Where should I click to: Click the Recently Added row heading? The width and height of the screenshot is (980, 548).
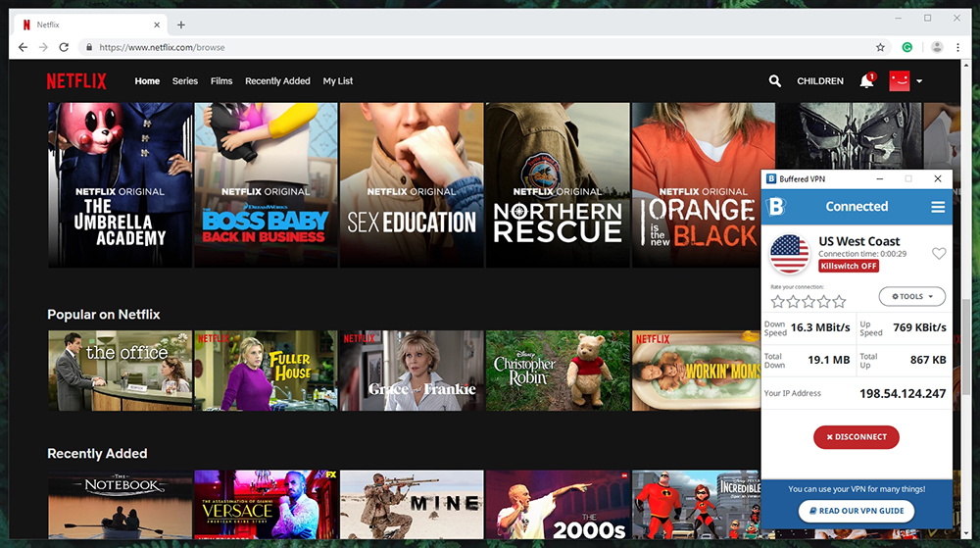[x=97, y=454]
